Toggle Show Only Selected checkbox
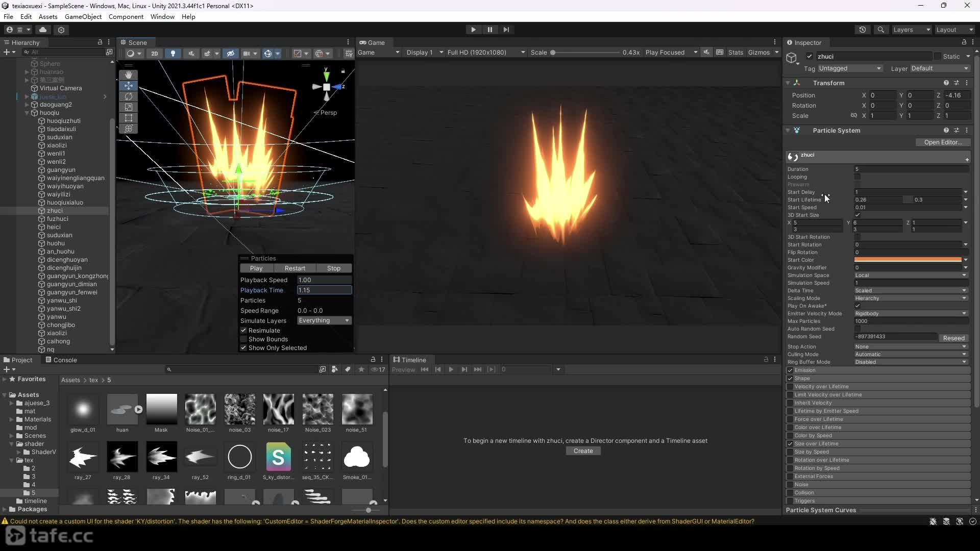Image resolution: width=980 pixels, height=551 pixels. coord(243,348)
